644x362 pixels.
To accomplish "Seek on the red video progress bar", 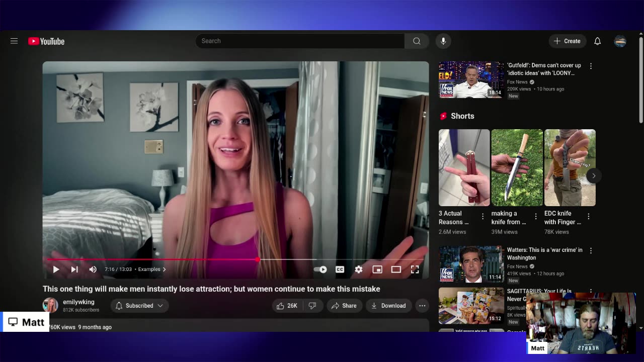I will pyautogui.click(x=235, y=259).
